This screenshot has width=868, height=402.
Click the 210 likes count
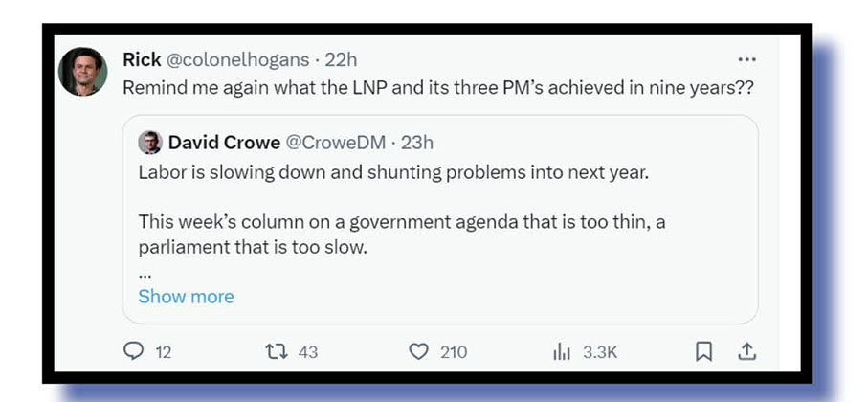pyautogui.click(x=453, y=352)
